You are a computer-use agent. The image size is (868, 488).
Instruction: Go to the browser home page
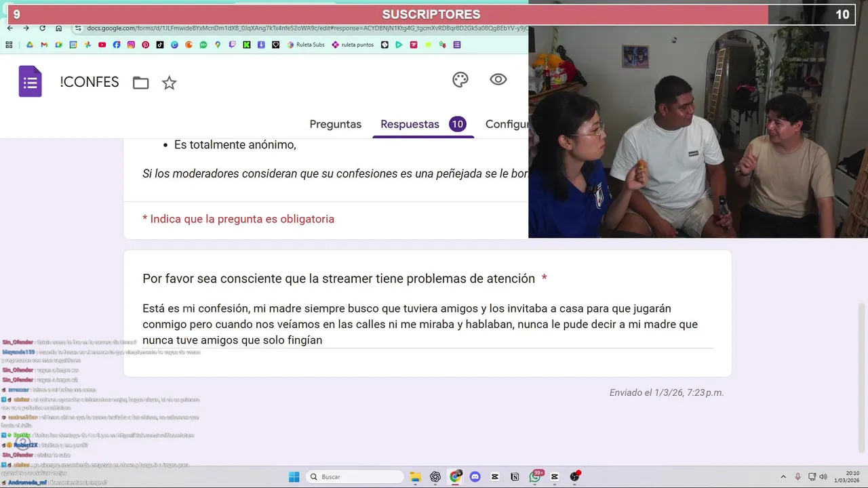point(58,28)
